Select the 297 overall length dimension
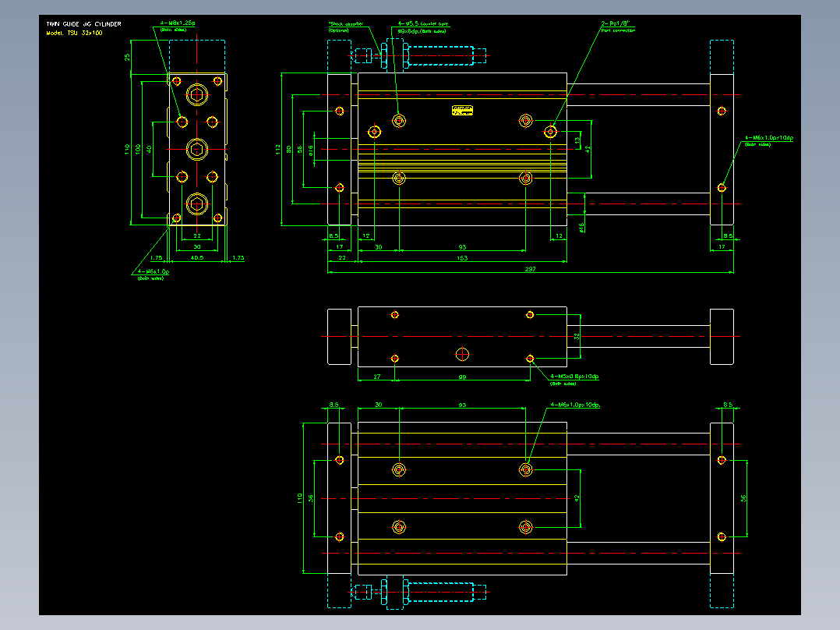 click(x=531, y=269)
